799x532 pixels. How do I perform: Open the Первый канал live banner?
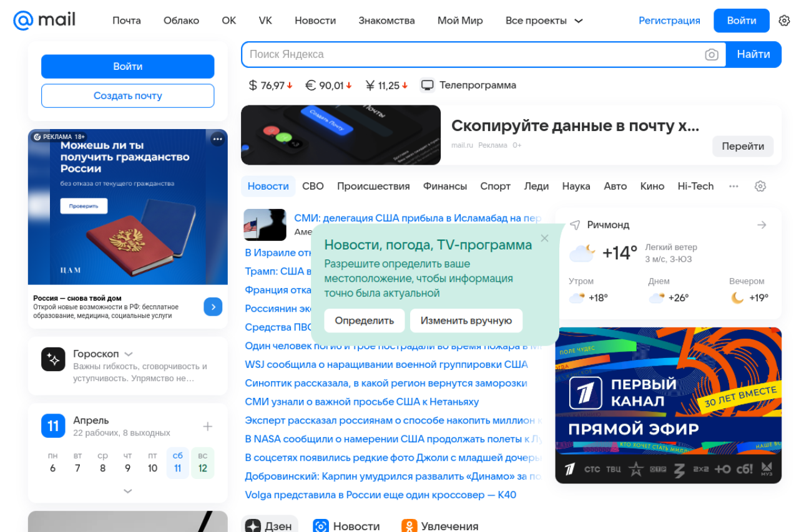click(x=668, y=405)
